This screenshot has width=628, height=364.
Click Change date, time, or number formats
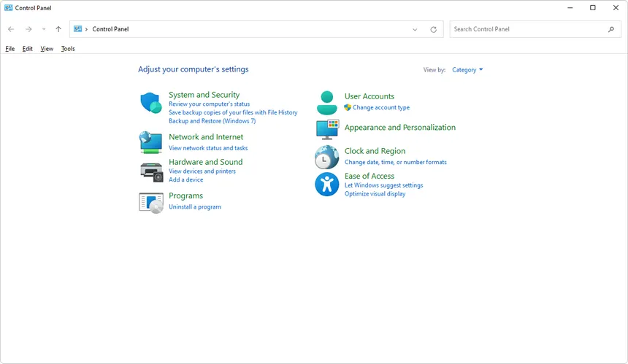tap(396, 162)
